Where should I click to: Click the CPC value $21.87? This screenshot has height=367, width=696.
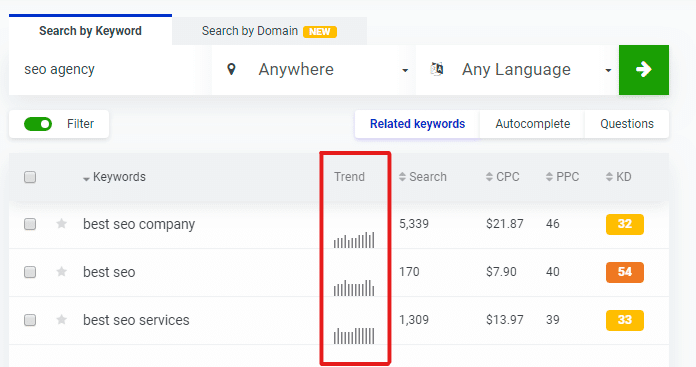click(x=504, y=224)
